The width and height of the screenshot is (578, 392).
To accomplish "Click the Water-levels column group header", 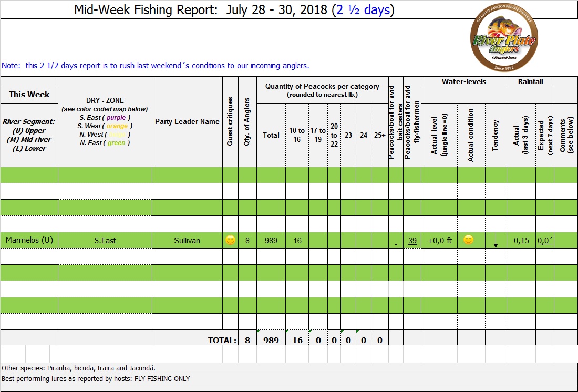I will pyautogui.click(x=463, y=82).
